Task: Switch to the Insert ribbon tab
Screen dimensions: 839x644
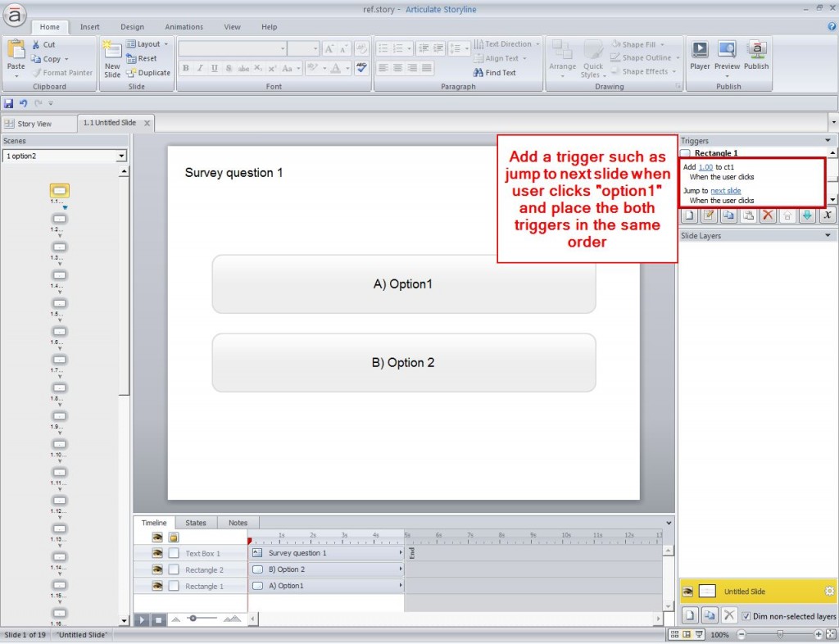Action: click(90, 27)
